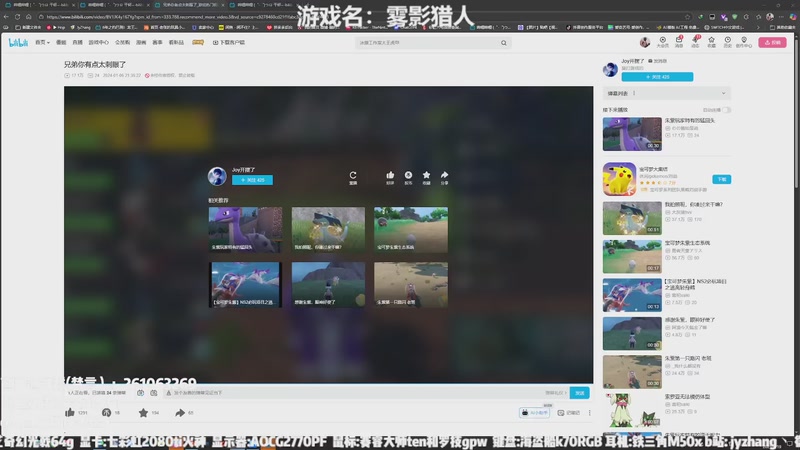Click the search magnifier icon
The image size is (800, 450).
click(504, 43)
